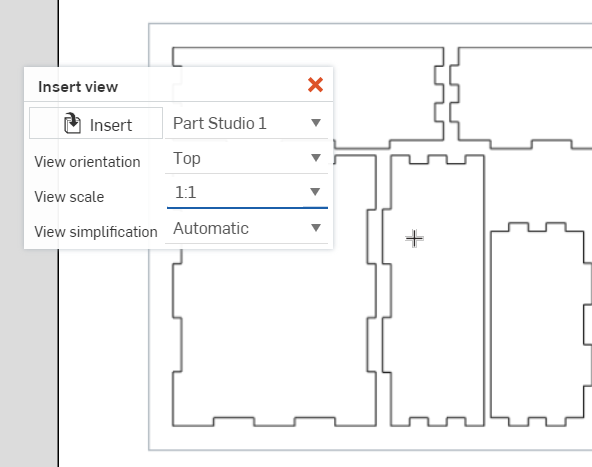Click the View scale label
Image resolution: width=592 pixels, height=467 pixels.
69,197
